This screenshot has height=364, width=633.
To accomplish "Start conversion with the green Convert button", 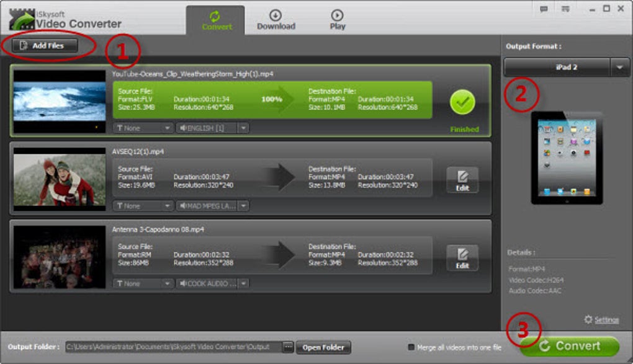I will tap(569, 346).
